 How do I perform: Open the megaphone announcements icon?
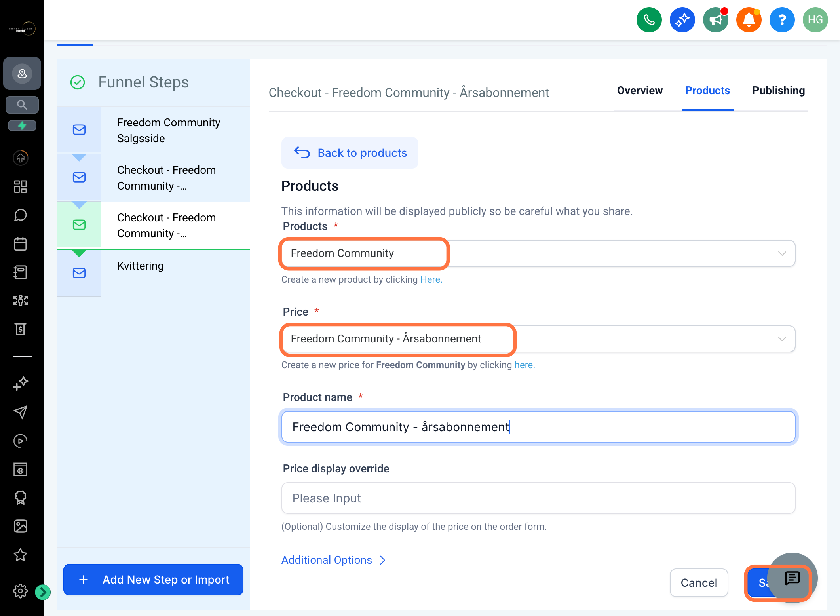pyautogui.click(x=715, y=20)
